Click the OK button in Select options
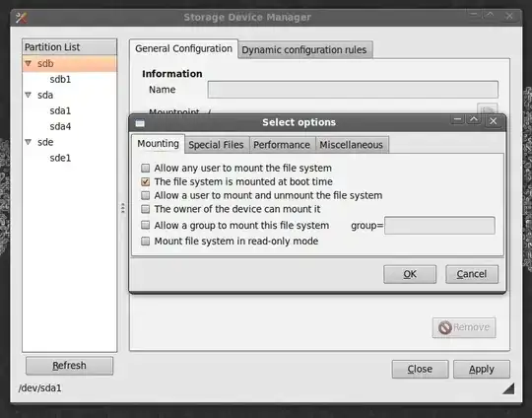 tap(410, 274)
